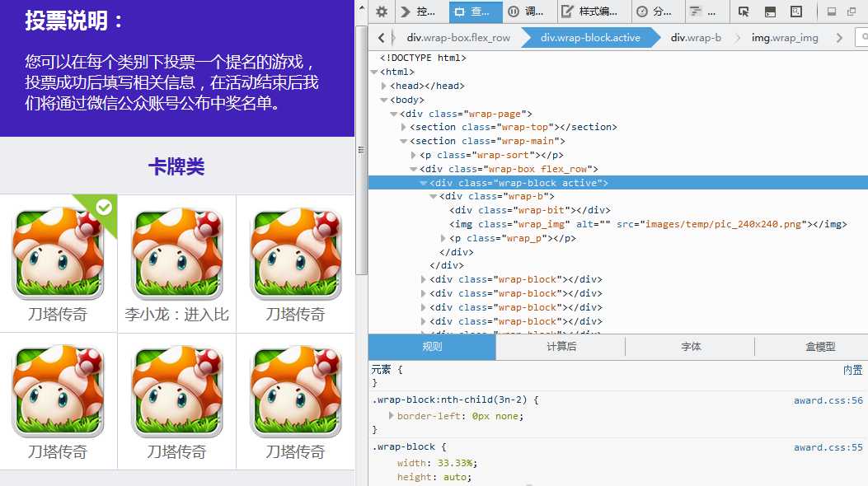Click the 元素 rule selector
This screenshot has width=868, height=486.
(381, 369)
